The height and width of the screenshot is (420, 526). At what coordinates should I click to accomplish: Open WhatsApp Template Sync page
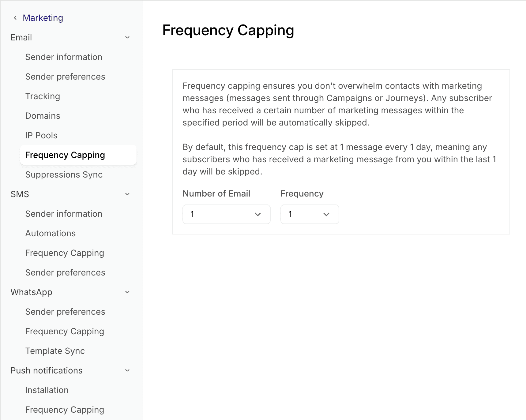tap(55, 351)
